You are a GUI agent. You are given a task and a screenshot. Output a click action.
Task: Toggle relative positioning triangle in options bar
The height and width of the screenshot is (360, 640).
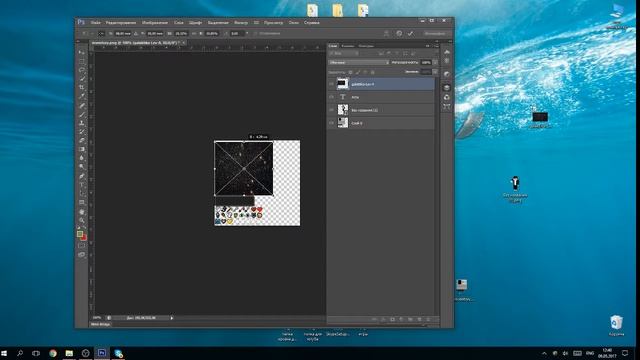(136, 33)
